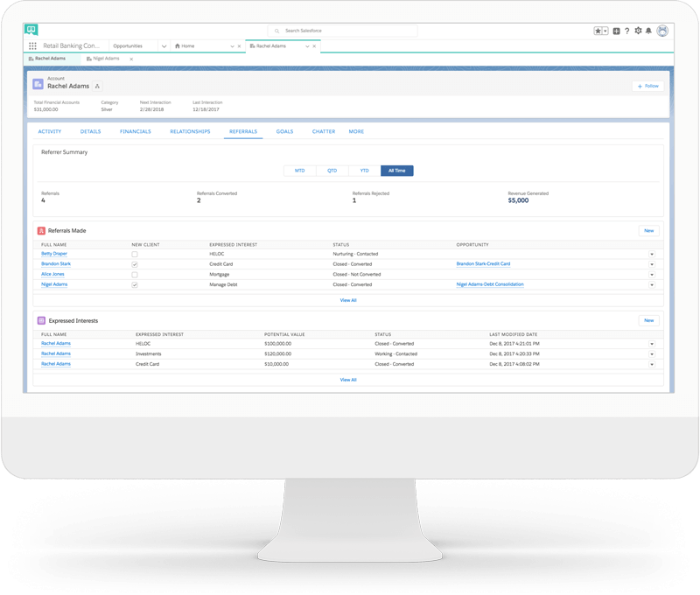The width and height of the screenshot is (700, 595).
Task: Open the Global Actions plus icon
Action: [x=617, y=31]
